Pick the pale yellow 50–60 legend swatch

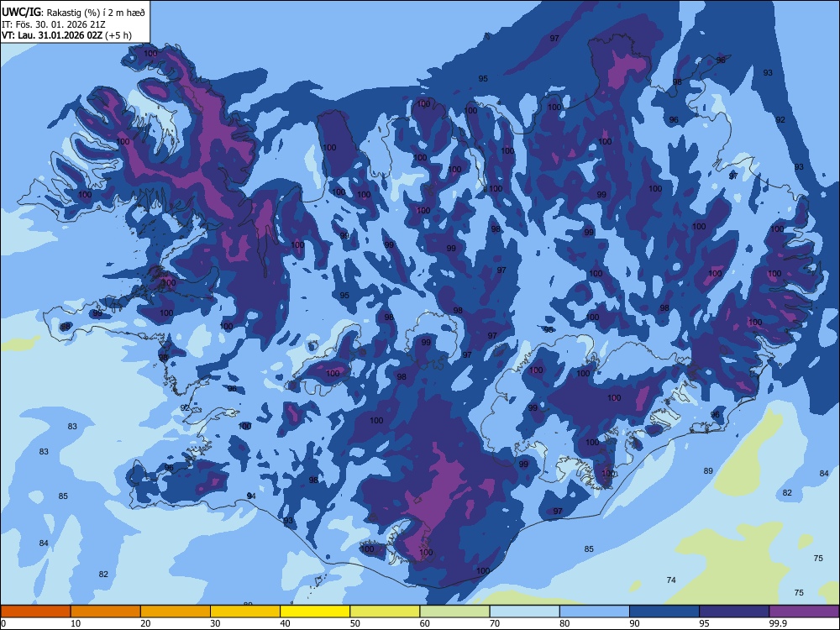pos(386,612)
